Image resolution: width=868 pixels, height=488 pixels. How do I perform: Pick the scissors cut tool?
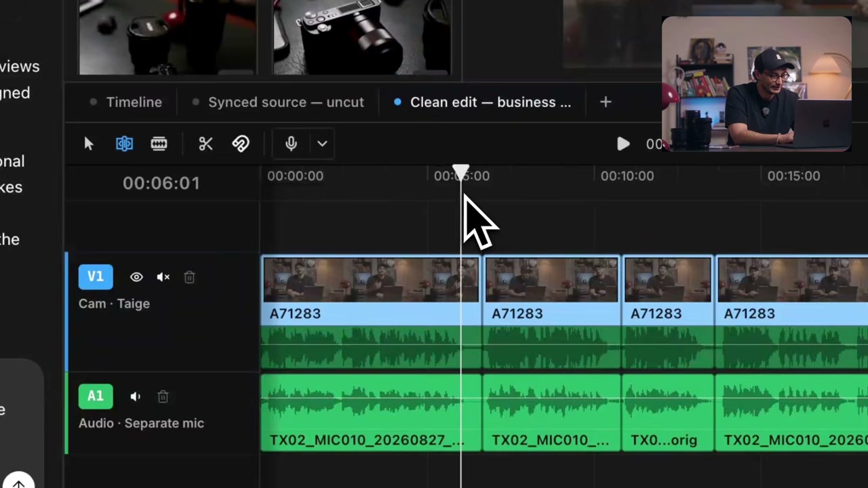[x=205, y=144]
